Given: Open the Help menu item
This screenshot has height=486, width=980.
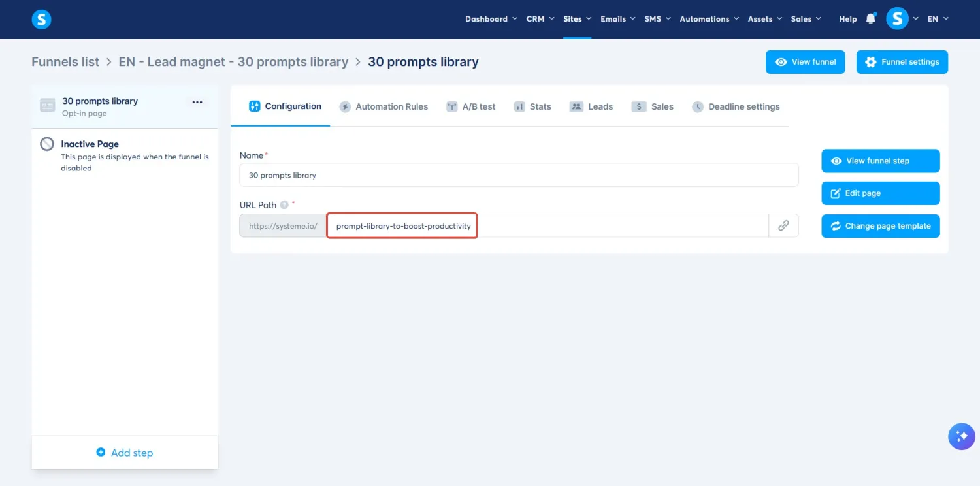Looking at the screenshot, I should [x=847, y=19].
